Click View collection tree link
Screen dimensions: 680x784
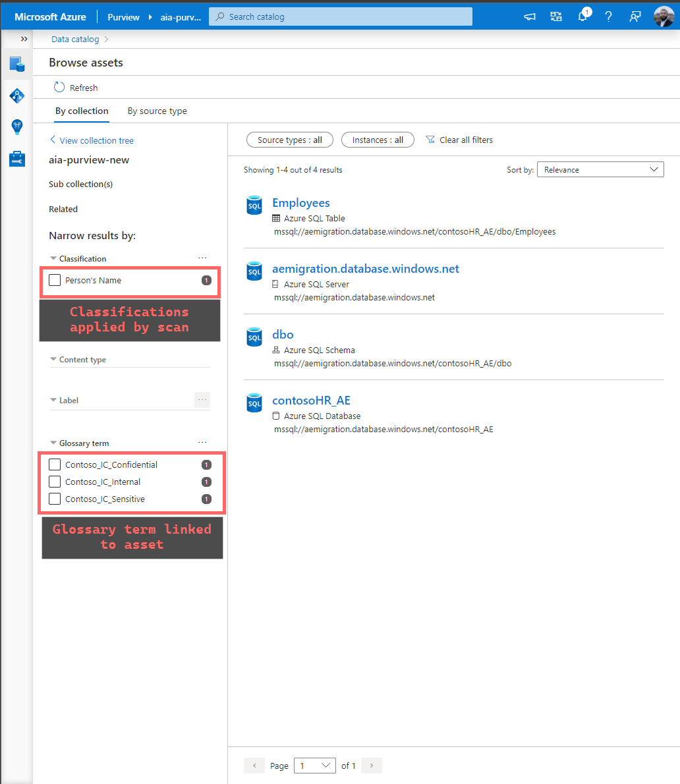(96, 140)
